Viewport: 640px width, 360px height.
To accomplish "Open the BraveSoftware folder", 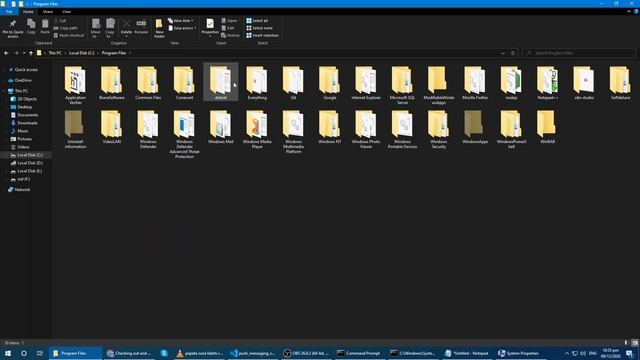I will pos(111,83).
